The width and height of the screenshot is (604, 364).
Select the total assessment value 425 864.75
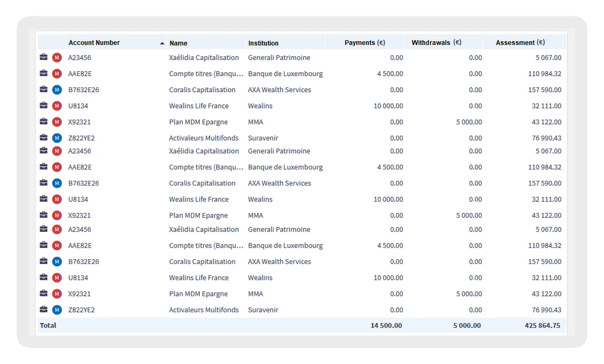pos(542,325)
